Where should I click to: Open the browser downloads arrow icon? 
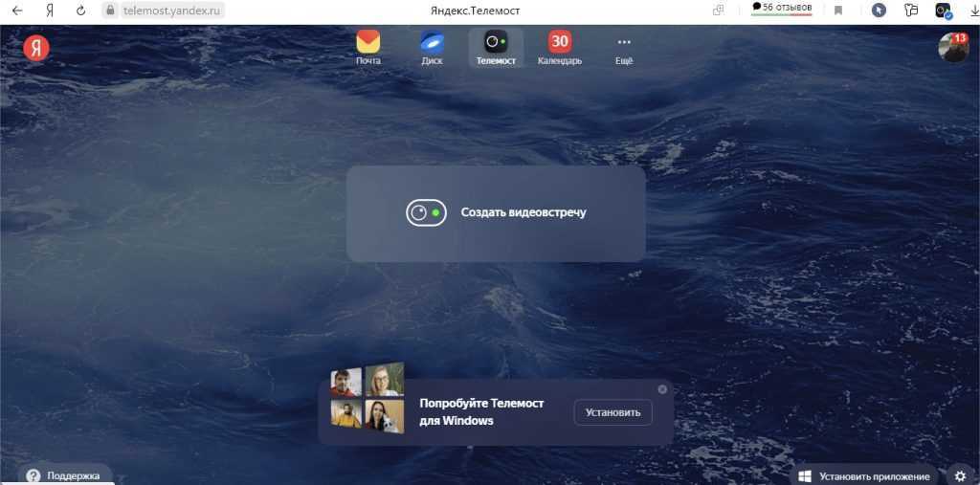click(974, 11)
